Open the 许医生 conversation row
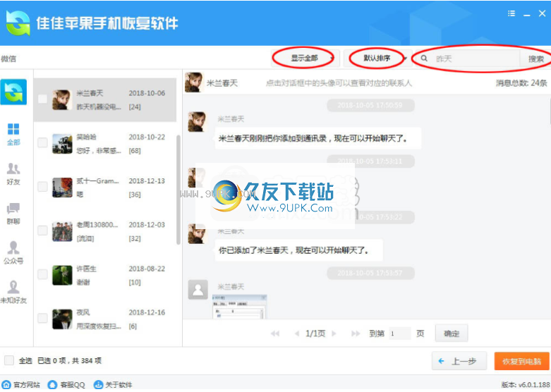551x392 pixels. [x=105, y=276]
